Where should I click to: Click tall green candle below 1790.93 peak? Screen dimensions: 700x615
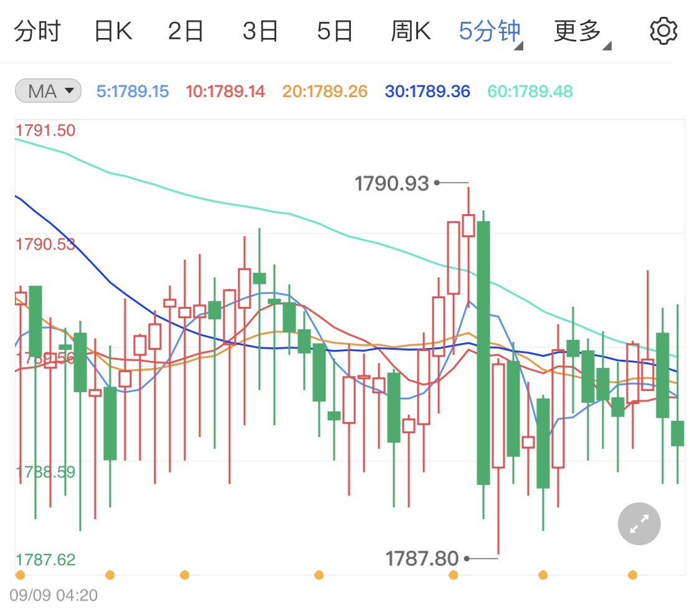click(483, 353)
